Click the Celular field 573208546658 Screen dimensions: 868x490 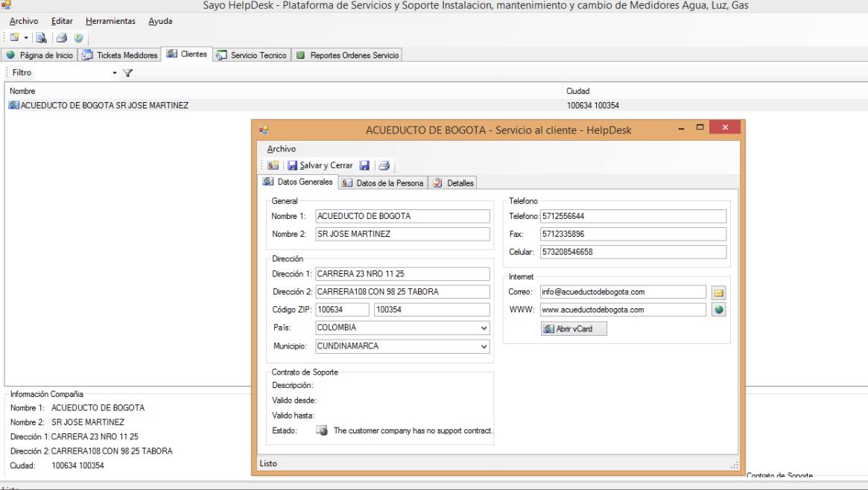tap(633, 252)
